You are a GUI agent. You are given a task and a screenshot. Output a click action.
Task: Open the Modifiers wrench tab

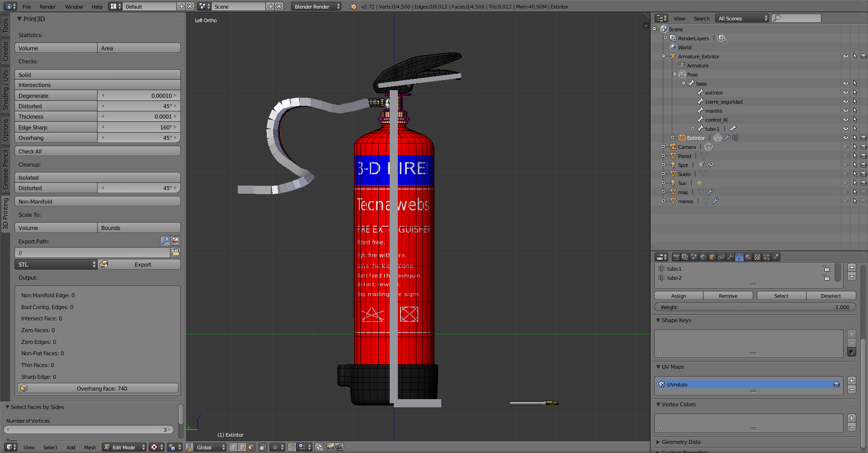pos(730,257)
